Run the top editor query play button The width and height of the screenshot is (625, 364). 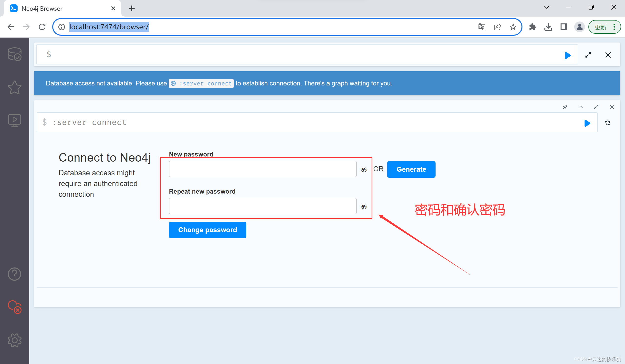point(568,55)
